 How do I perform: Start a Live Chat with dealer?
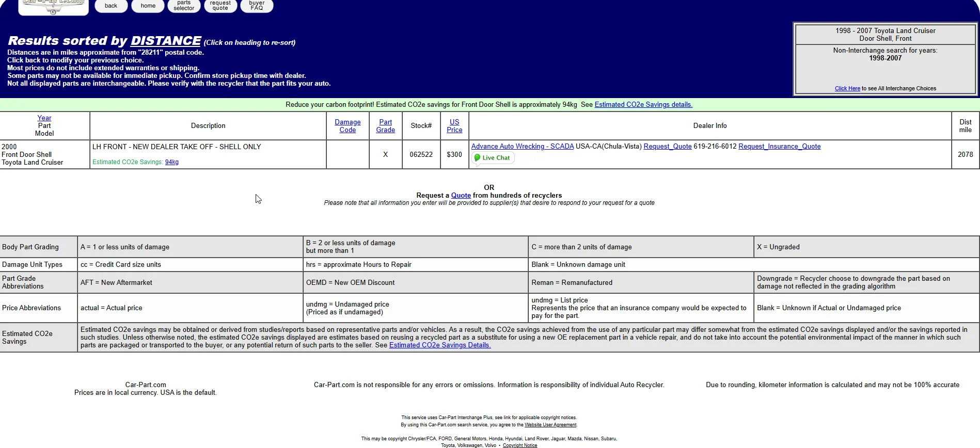(493, 158)
